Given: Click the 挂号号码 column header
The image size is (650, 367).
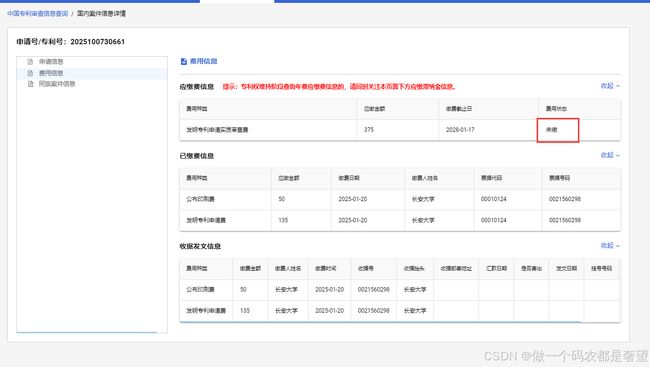Looking at the screenshot, I should [x=601, y=268].
